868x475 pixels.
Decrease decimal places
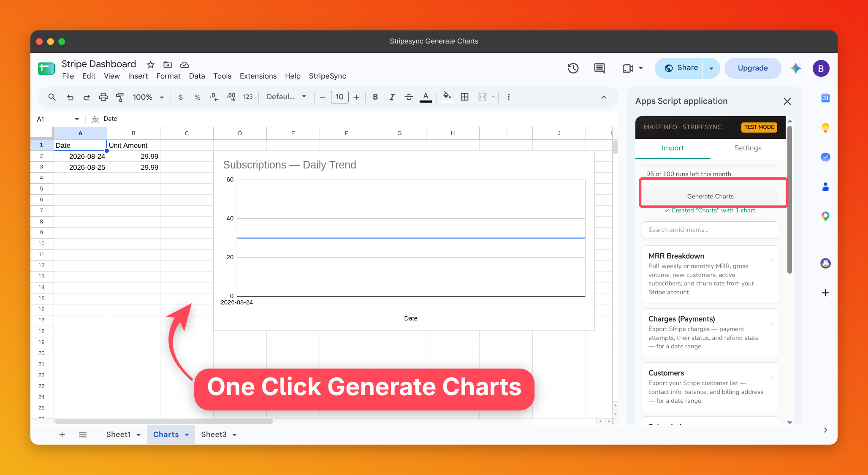214,97
